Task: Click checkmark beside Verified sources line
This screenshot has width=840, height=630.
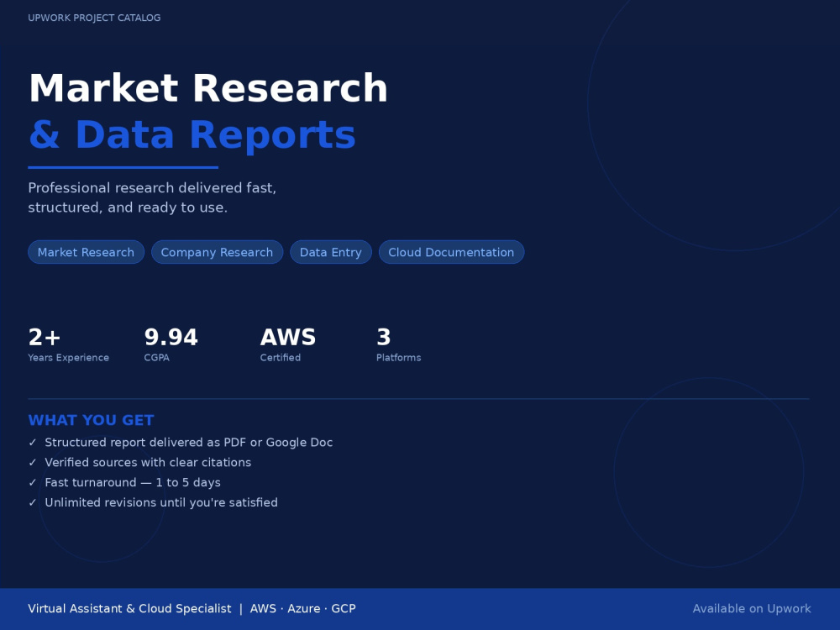Action: [x=33, y=462]
